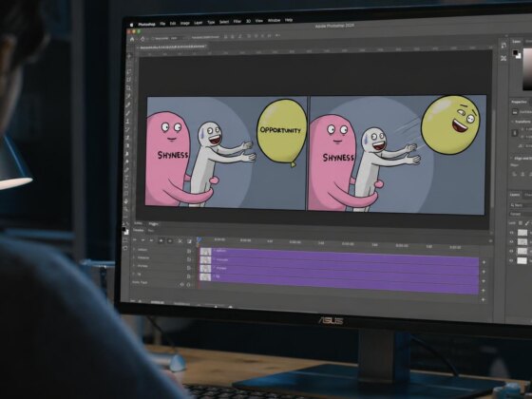The width and height of the screenshot is (532, 399).
Task: Open the Edit menu
Action: coord(173,24)
